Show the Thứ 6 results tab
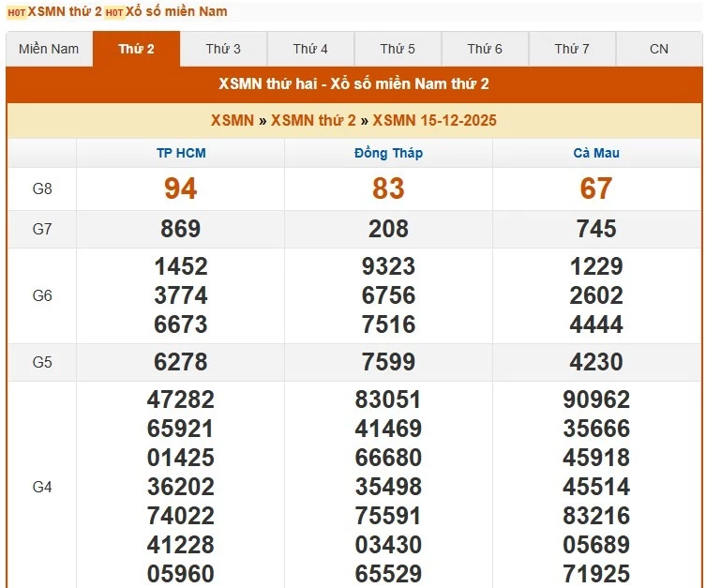This screenshot has height=588, width=706. coord(485,49)
